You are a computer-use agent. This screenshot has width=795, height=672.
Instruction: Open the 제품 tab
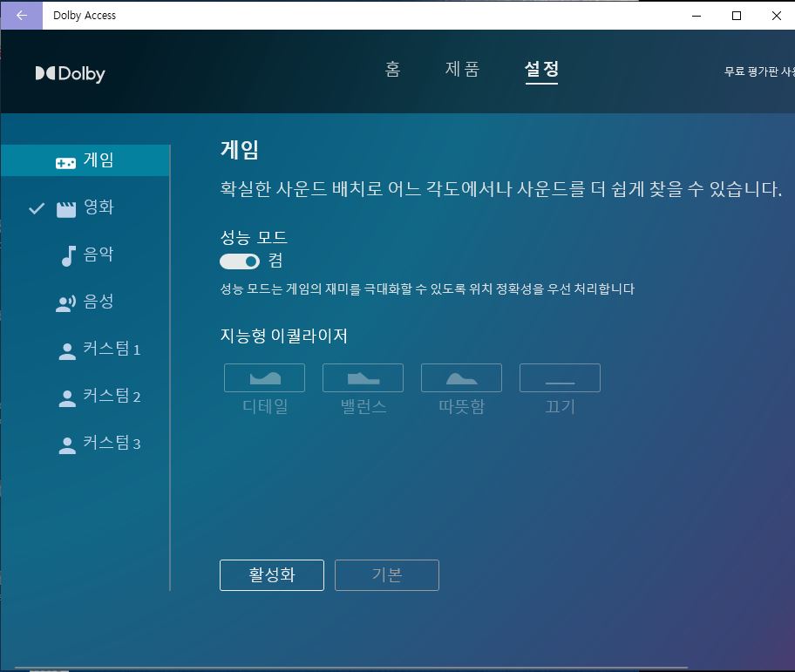[462, 70]
